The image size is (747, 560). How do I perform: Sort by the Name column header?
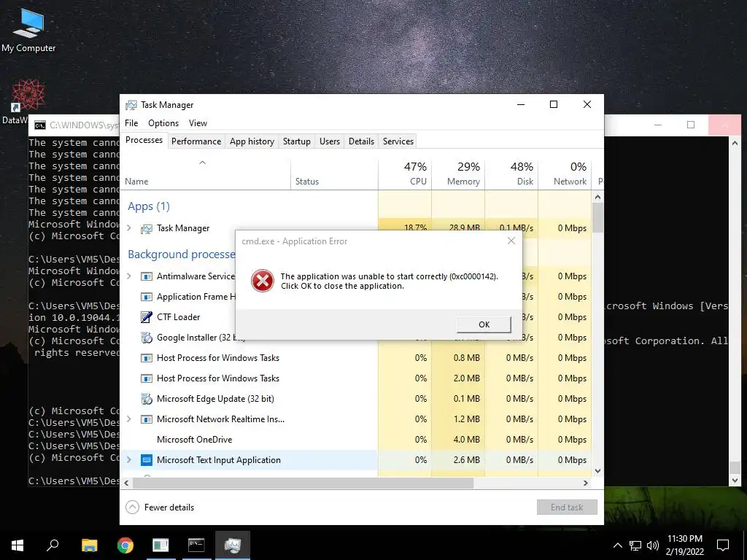point(205,174)
